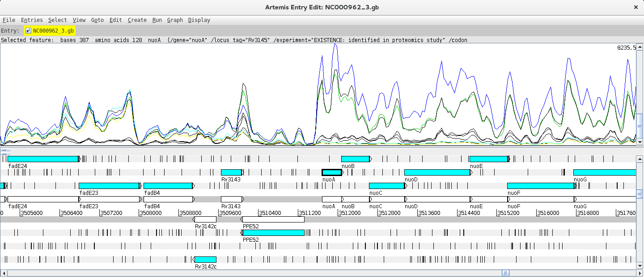The height and width of the screenshot is (277, 644).
Task: Click the horizontal scrollbar thumb
Action: click(505, 273)
